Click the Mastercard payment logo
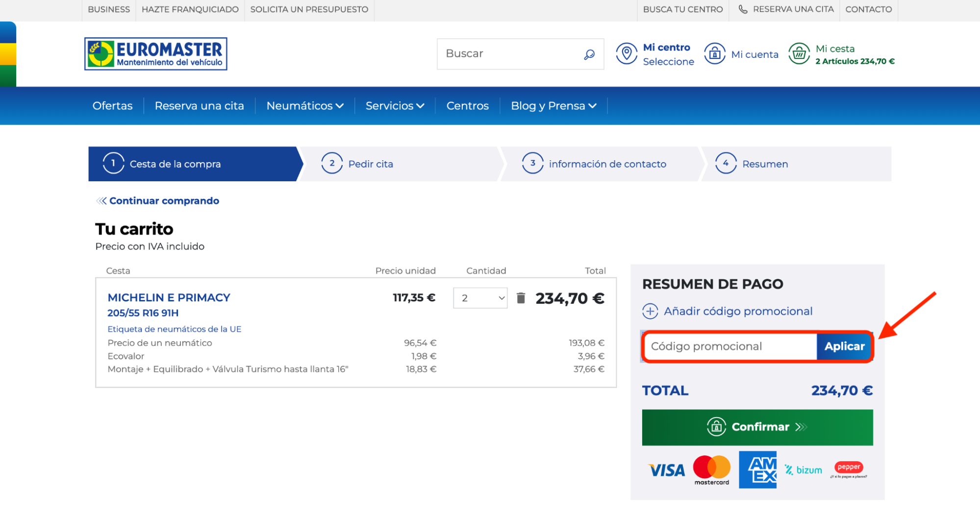The height and width of the screenshot is (519, 980). pos(712,470)
